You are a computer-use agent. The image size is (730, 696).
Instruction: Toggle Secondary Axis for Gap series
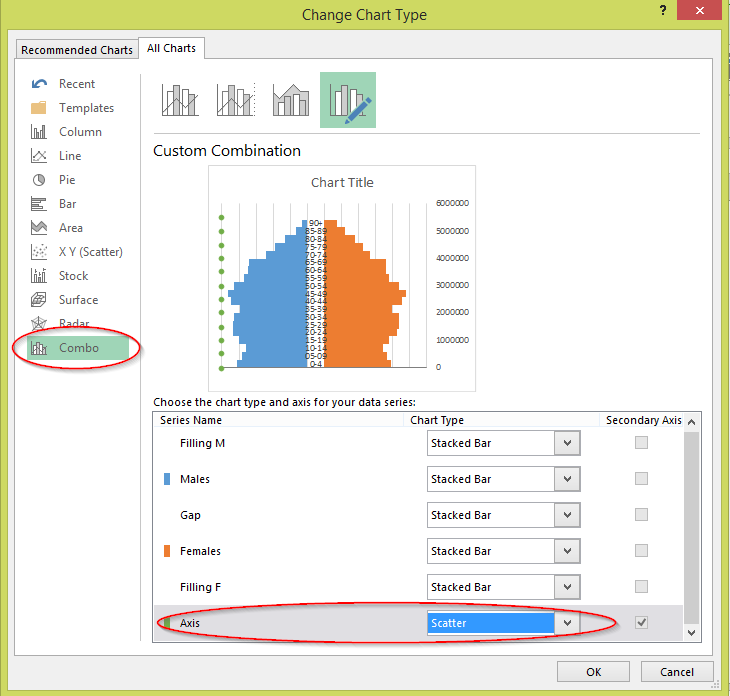click(x=641, y=514)
